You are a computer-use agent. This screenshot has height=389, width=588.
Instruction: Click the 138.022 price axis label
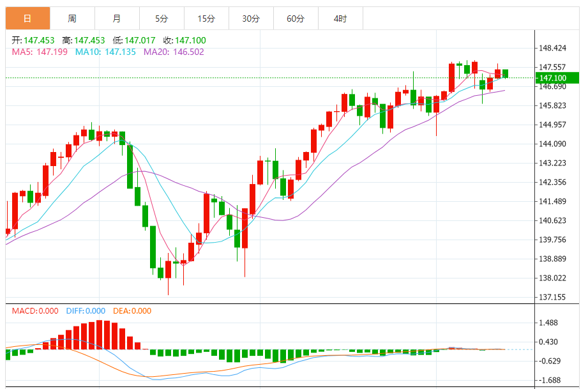pos(552,278)
